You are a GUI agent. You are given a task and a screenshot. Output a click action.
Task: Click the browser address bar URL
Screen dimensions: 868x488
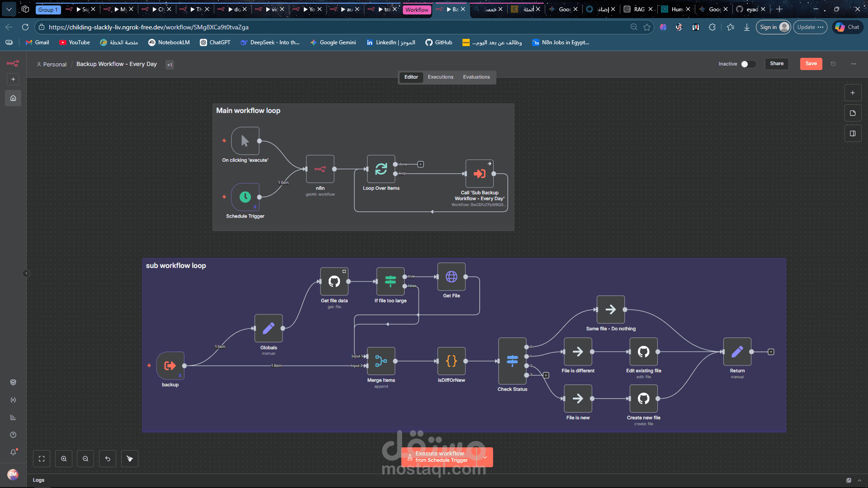pos(149,27)
